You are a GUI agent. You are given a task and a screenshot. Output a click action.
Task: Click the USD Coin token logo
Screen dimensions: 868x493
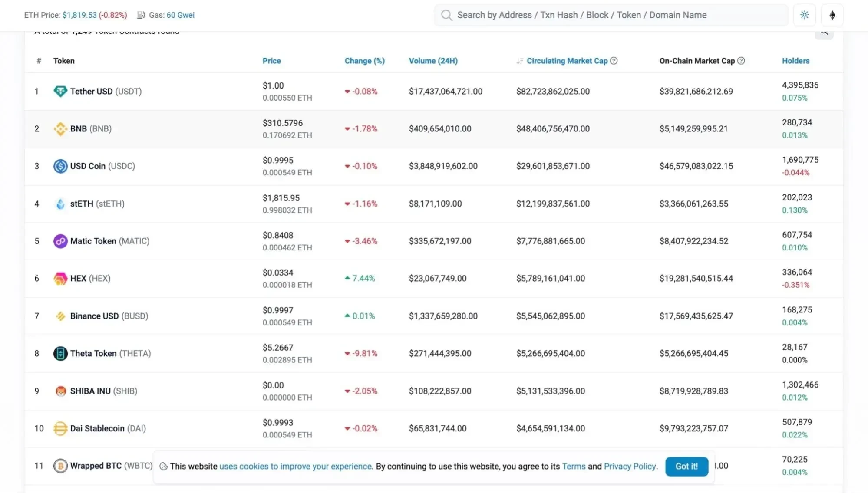point(60,166)
